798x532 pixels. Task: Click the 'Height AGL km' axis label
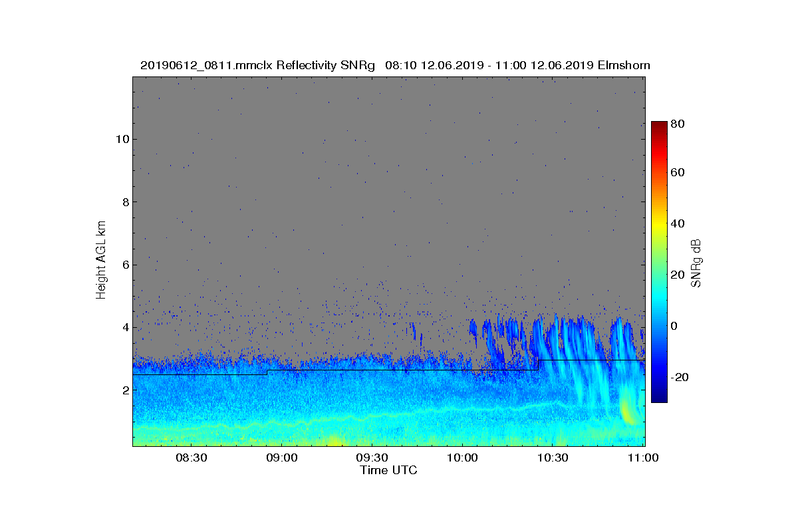(101, 260)
